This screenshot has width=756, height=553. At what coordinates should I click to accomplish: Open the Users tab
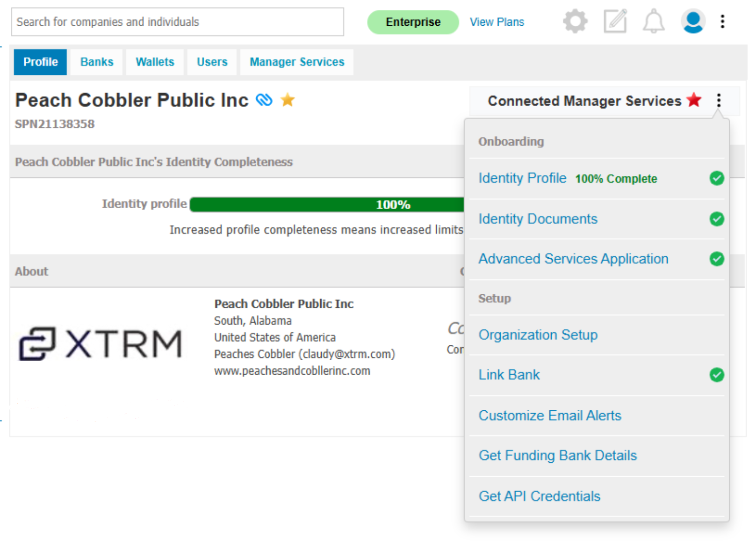tap(212, 62)
